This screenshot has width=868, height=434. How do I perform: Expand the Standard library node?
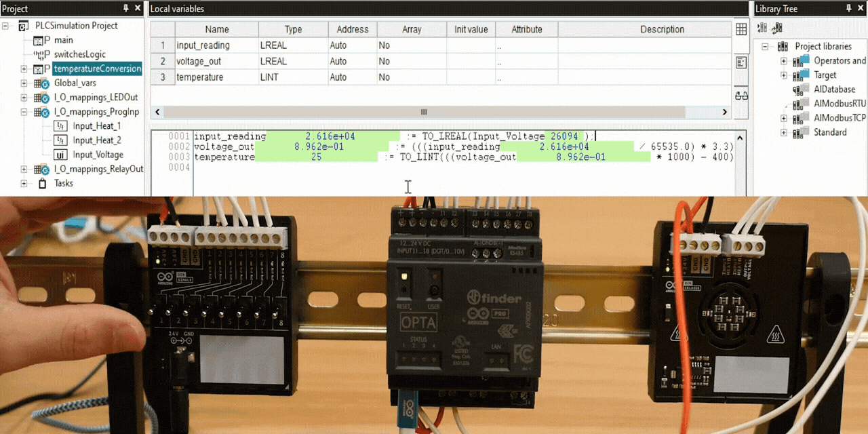tap(784, 133)
